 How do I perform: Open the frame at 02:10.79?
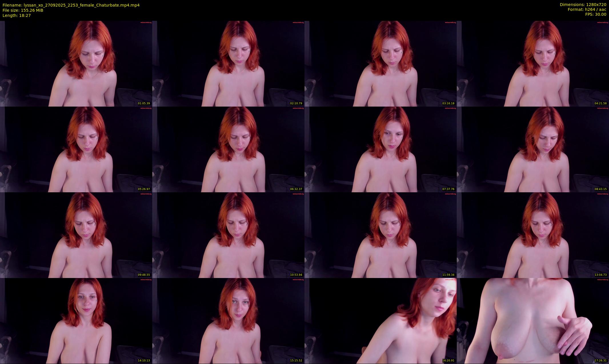(228, 63)
